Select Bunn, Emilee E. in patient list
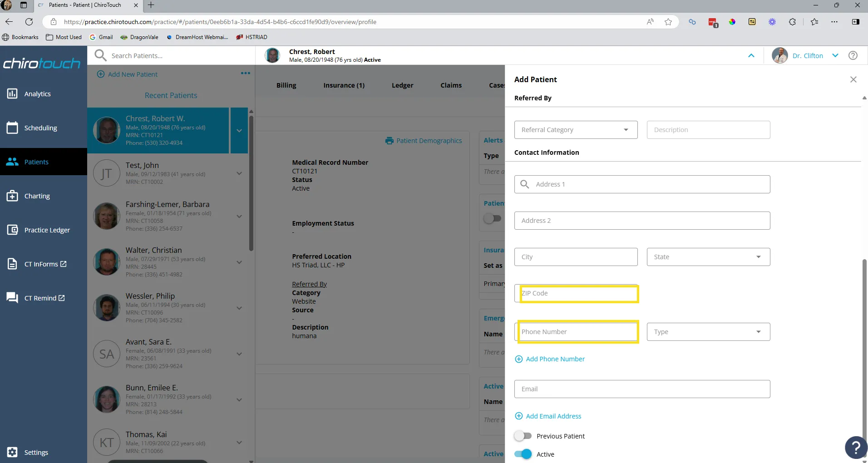Screen dimensions: 868x463 (x=168, y=399)
